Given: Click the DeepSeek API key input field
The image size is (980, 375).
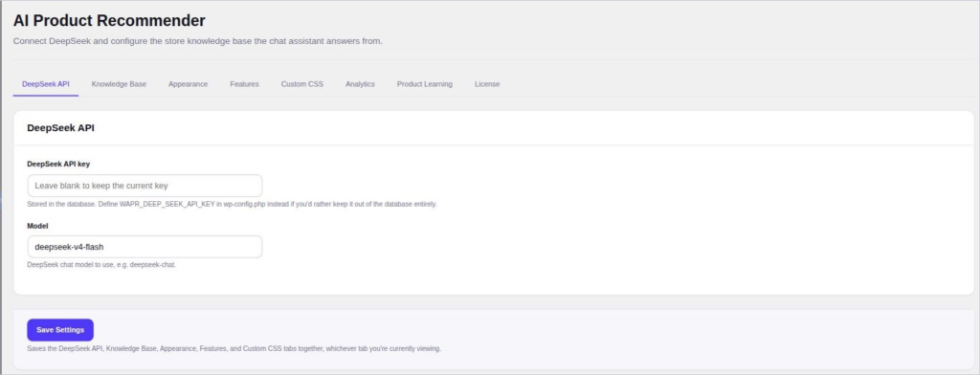Looking at the screenshot, I should point(145,186).
